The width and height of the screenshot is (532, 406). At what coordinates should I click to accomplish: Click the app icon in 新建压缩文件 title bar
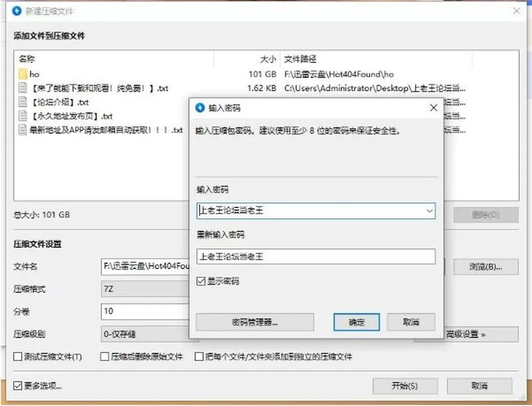click(x=17, y=11)
